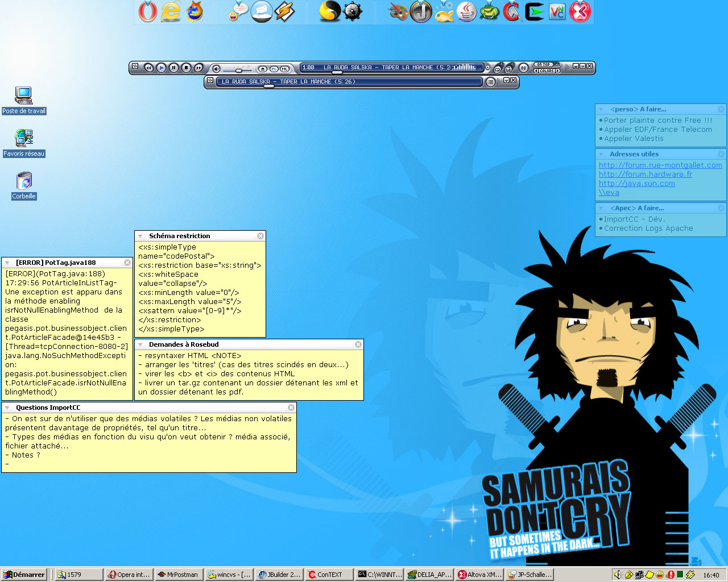Click Winamp volume slider

(x=238, y=70)
